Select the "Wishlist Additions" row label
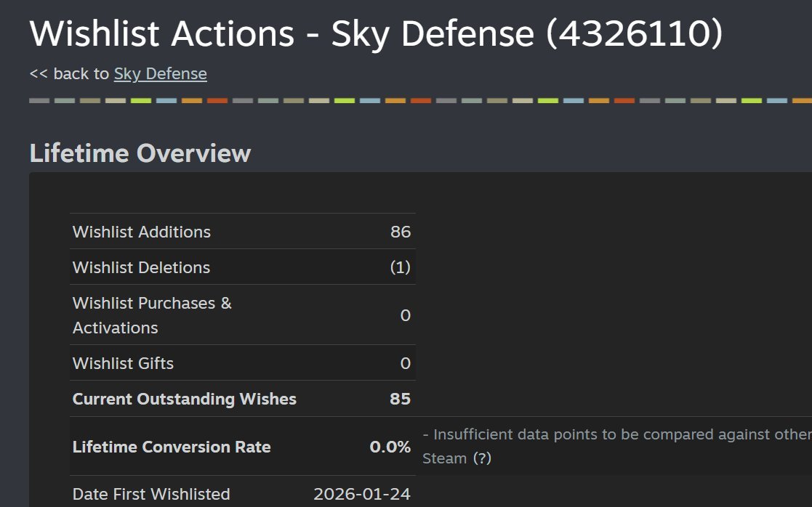 tap(141, 232)
